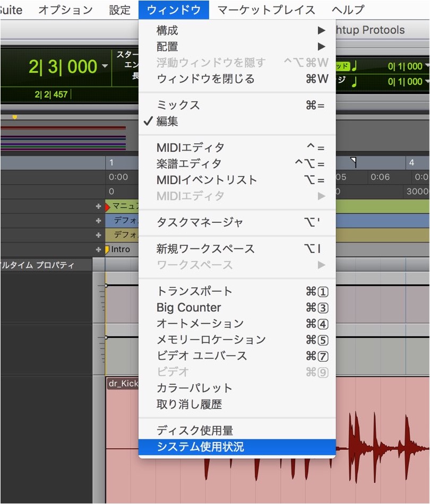Click the upper grid note value icon
The height and width of the screenshot is (504, 430).
click(x=354, y=66)
